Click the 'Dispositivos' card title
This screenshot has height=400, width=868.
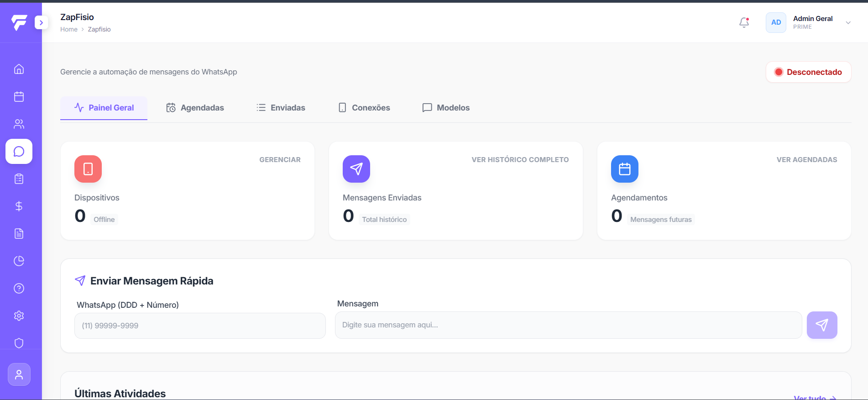point(97,198)
